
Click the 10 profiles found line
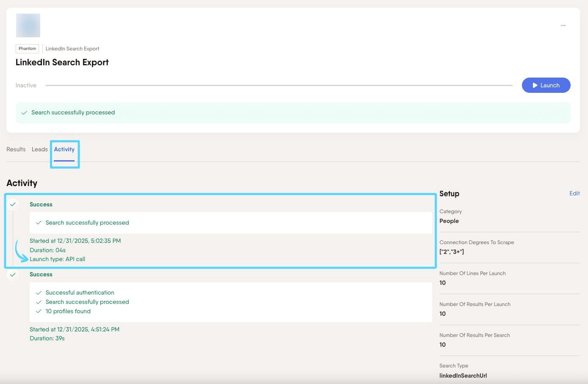pyautogui.click(x=68, y=311)
